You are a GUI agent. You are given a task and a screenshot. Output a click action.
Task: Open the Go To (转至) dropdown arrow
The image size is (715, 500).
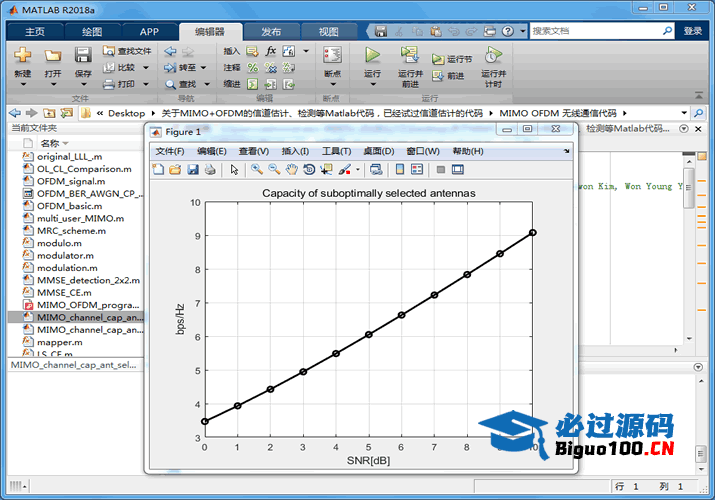tap(203, 67)
